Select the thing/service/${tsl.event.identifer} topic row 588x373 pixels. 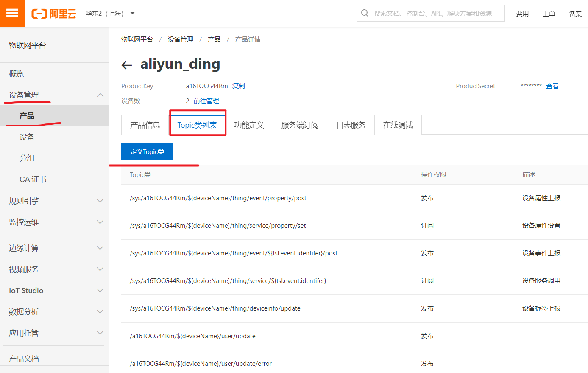click(x=354, y=281)
